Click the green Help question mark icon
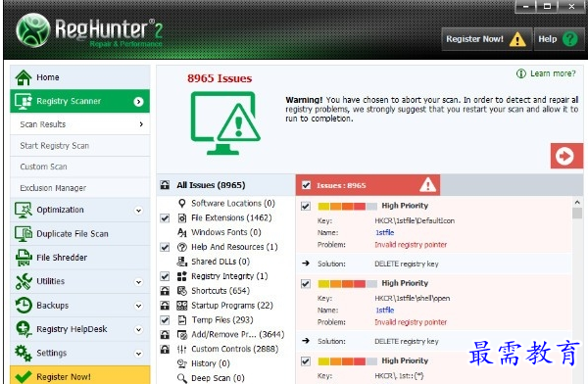 click(x=570, y=39)
